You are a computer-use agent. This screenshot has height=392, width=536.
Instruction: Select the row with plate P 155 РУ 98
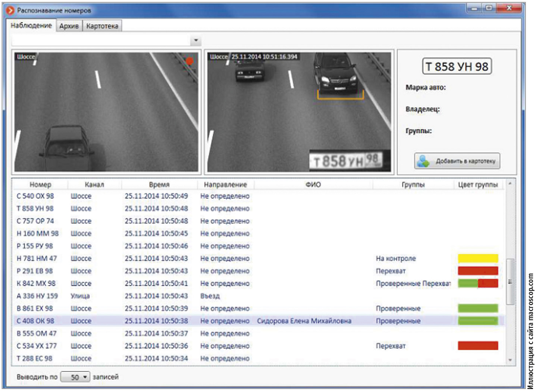[x=259, y=246]
